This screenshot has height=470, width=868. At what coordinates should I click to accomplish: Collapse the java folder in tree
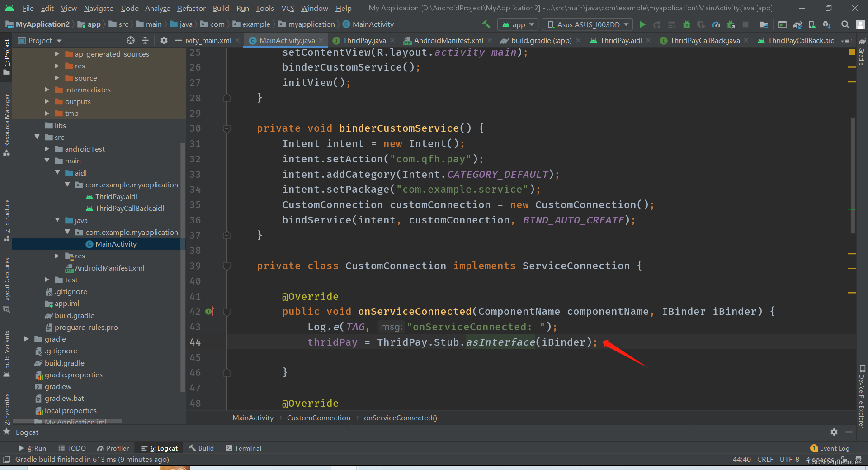(57, 220)
